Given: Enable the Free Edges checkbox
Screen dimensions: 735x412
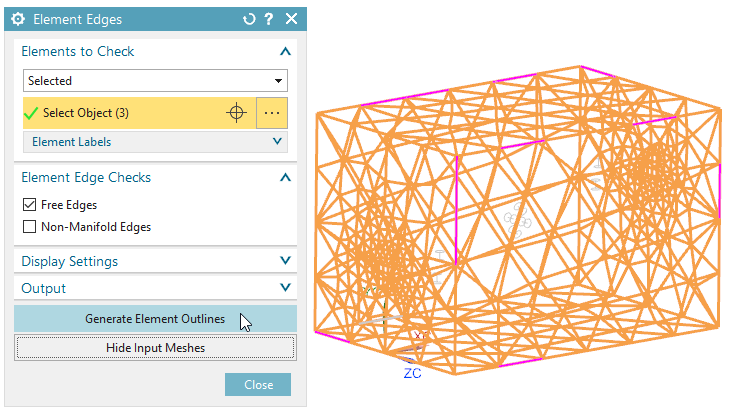Looking at the screenshot, I should [x=29, y=205].
